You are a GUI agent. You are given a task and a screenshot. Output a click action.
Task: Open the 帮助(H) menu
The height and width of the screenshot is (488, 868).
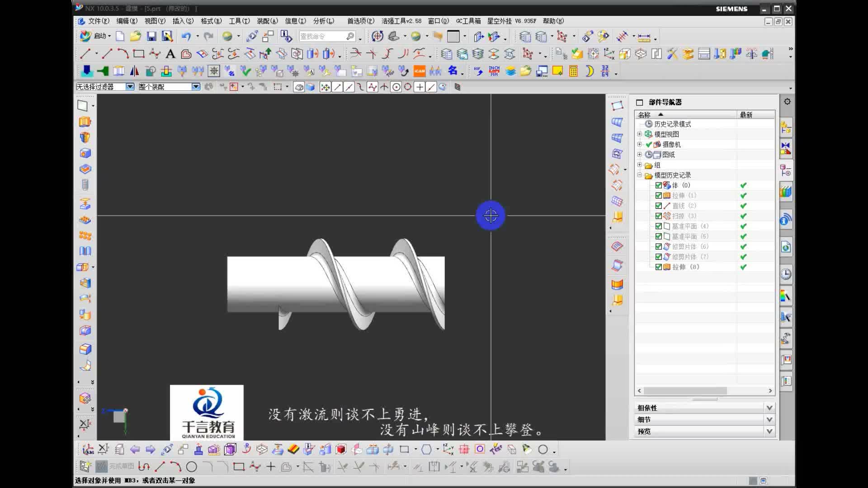[x=553, y=21]
